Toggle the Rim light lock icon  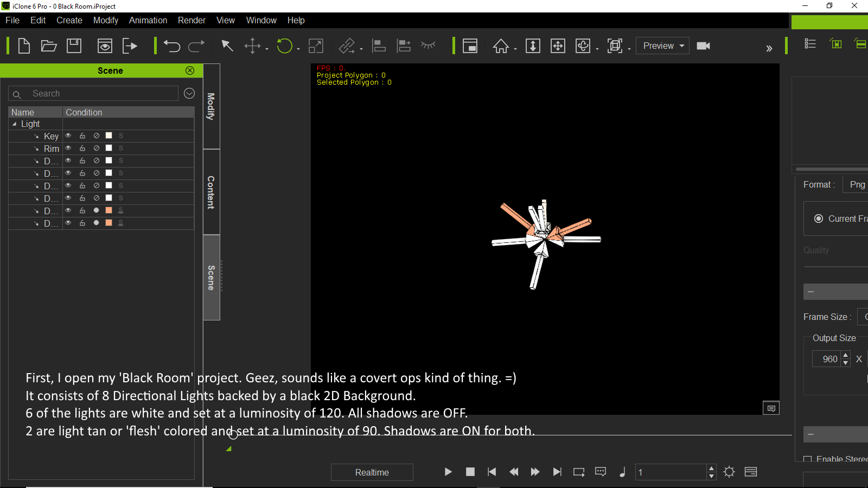[82, 148]
